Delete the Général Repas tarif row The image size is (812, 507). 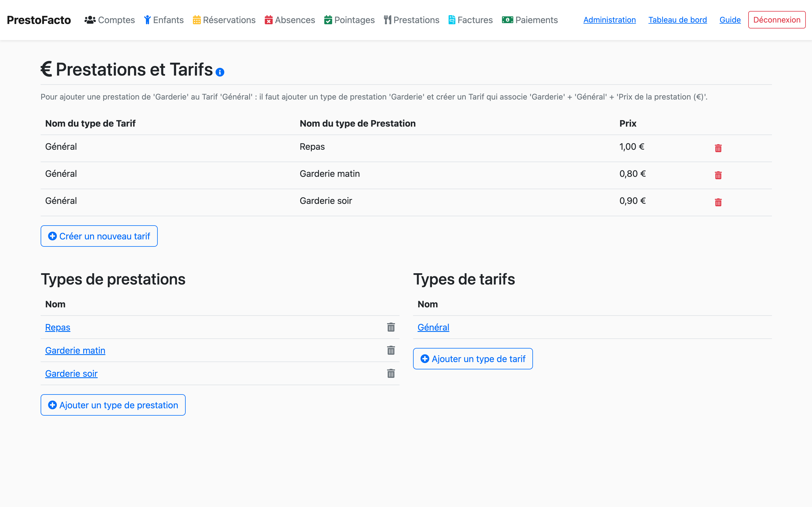(x=718, y=148)
